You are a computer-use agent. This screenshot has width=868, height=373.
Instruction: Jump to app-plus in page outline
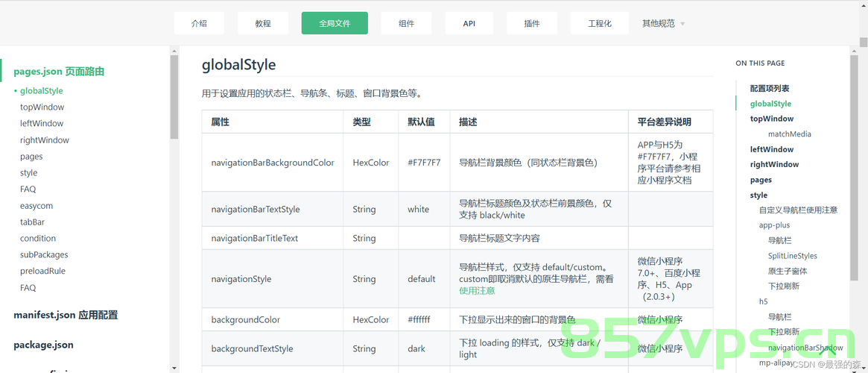[x=774, y=225]
